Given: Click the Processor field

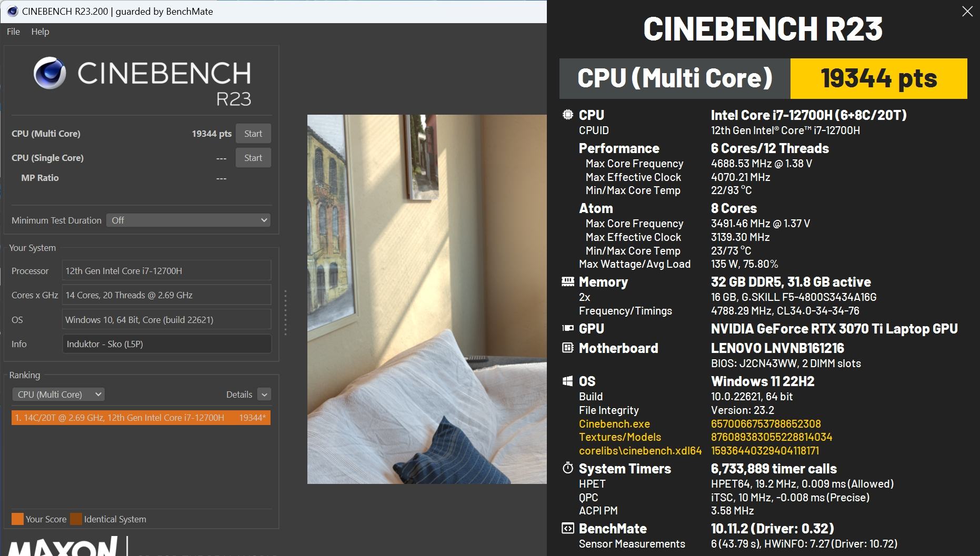Looking at the screenshot, I should point(166,271).
